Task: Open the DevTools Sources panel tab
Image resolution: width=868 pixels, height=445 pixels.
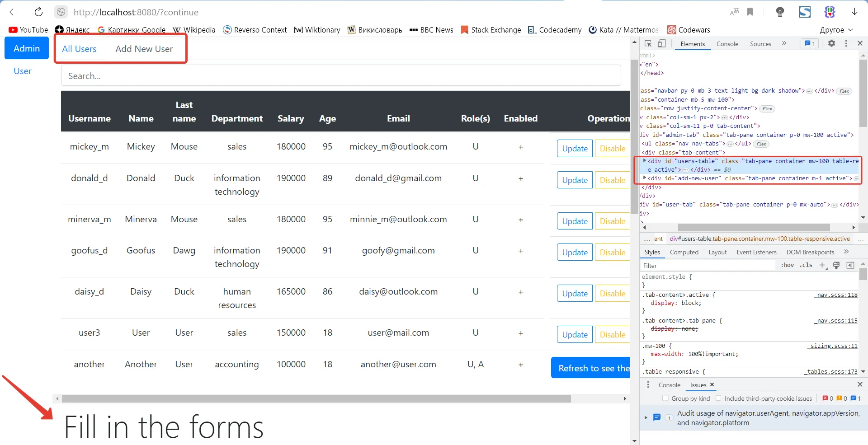Action: 760,44
